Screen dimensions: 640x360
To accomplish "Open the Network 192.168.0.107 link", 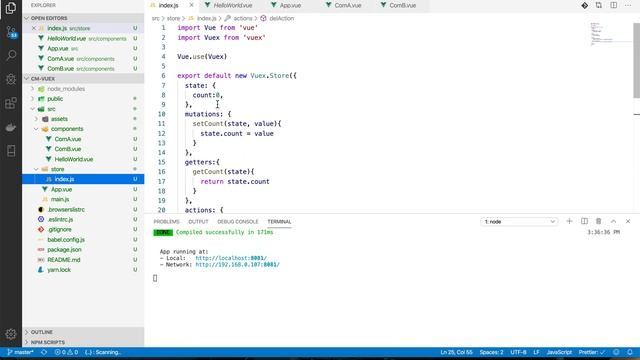I will point(238,264).
